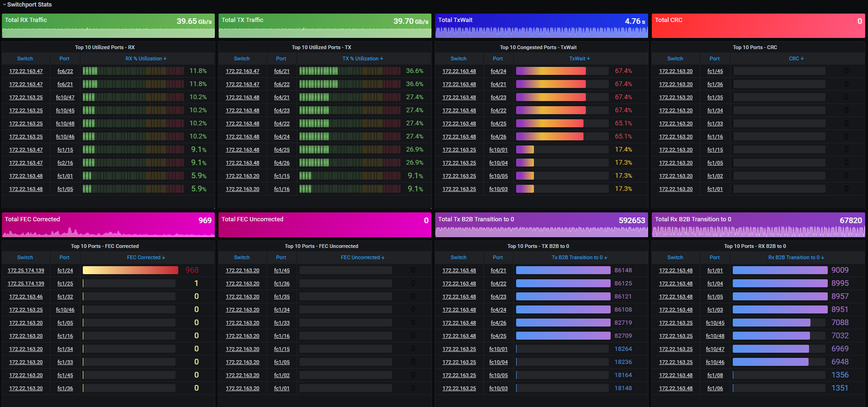Sort by RX % Utilization column

click(146, 58)
